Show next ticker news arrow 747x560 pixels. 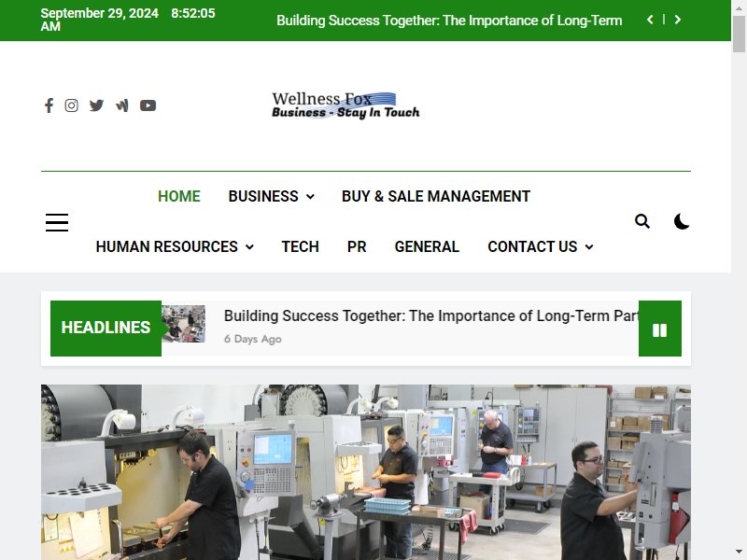tap(678, 20)
